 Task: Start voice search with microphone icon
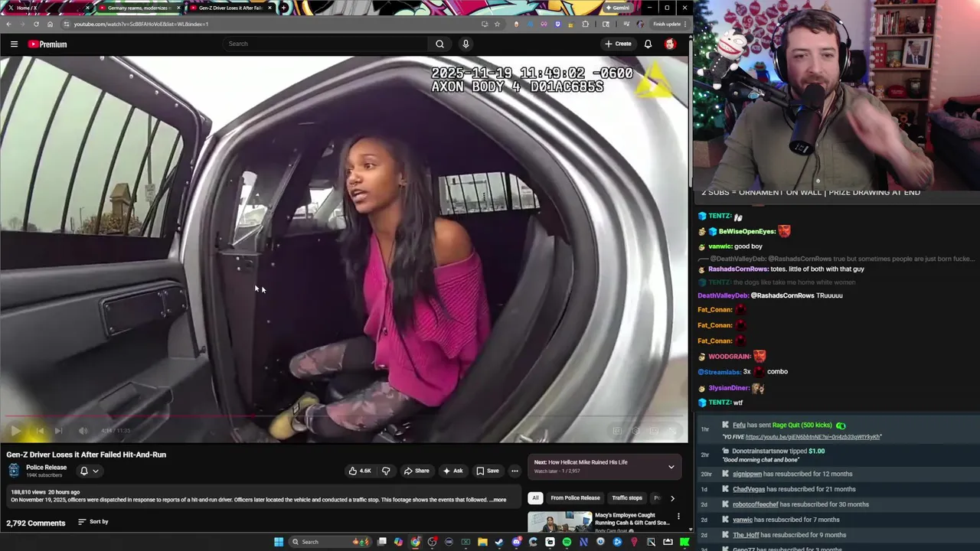465,44
